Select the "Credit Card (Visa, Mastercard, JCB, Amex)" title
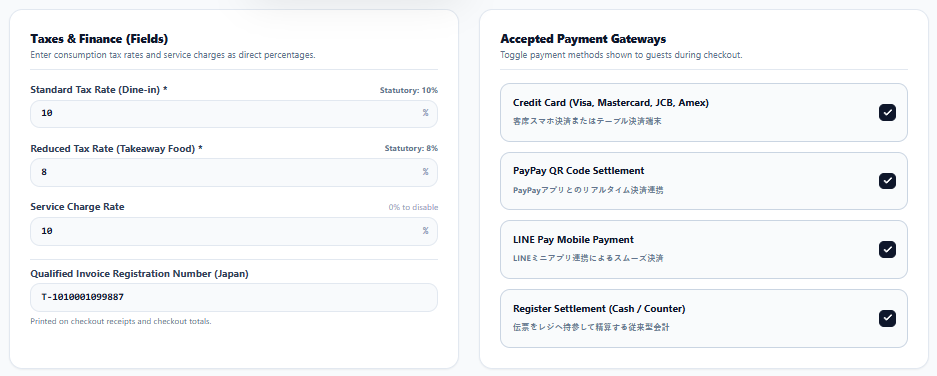937x376 pixels. [x=611, y=103]
